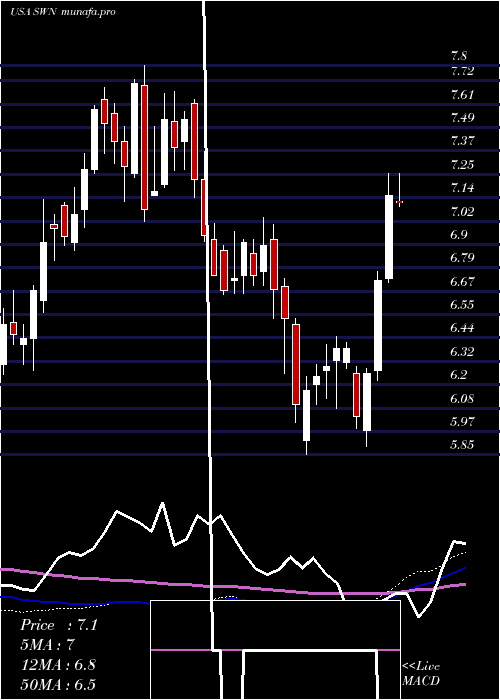Click the 'USA SWN munafa.pro' chart title
This screenshot has width=500, height=700.
coord(63,12)
